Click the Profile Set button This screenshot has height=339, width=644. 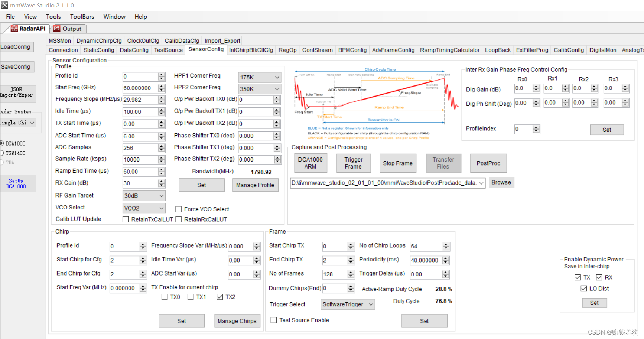point(202,185)
